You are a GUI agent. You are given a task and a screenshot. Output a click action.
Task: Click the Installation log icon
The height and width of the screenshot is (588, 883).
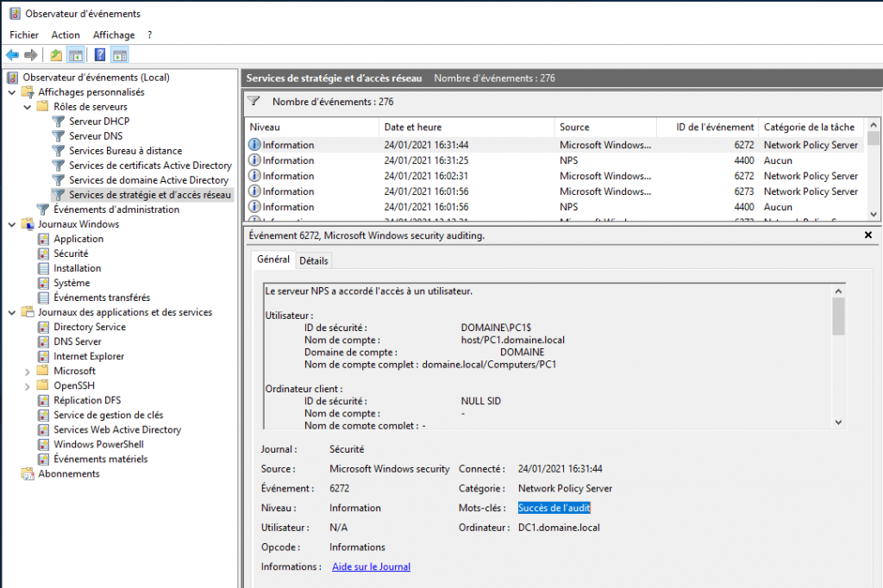tap(43, 268)
